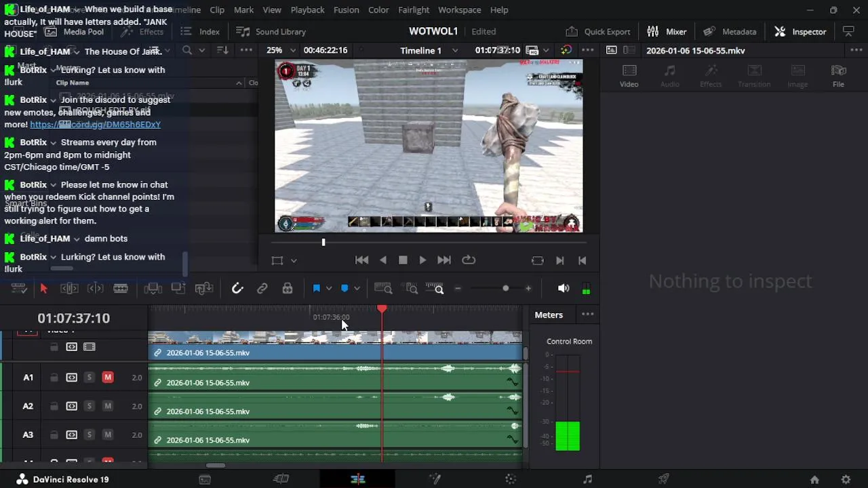Disable the video track enable icon

tap(89, 347)
